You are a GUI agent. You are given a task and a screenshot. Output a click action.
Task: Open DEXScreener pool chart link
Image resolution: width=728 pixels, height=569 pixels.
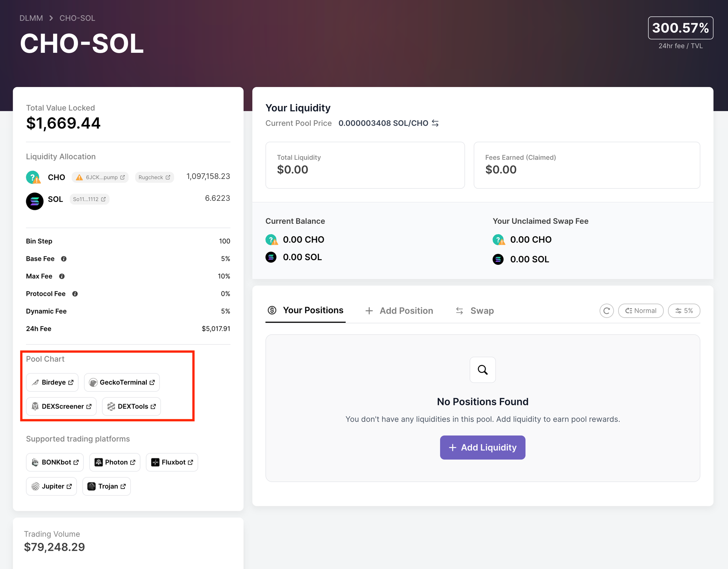point(62,406)
